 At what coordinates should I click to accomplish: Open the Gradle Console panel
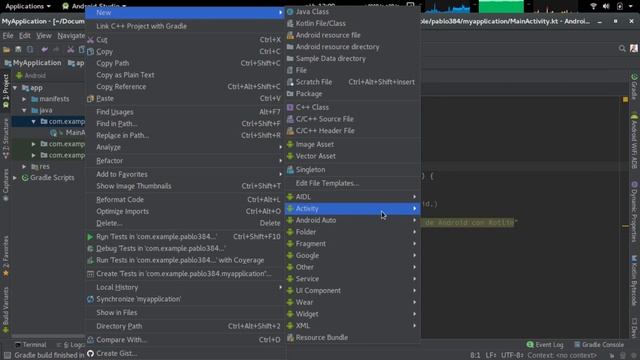(599, 345)
